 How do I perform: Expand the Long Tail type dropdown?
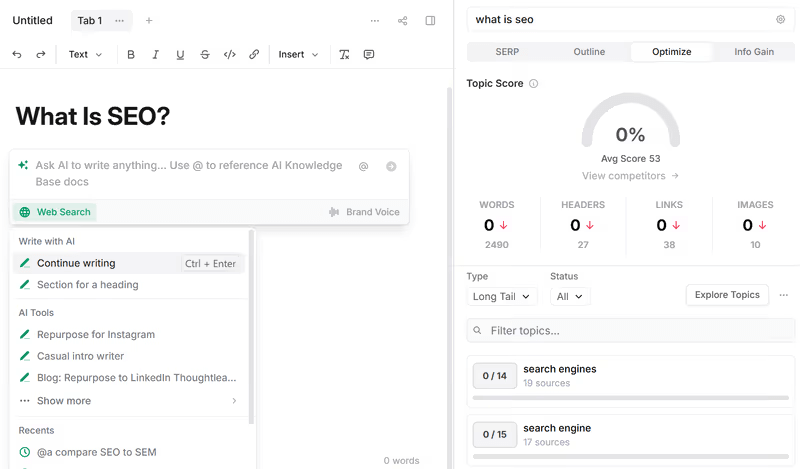tap(502, 297)
